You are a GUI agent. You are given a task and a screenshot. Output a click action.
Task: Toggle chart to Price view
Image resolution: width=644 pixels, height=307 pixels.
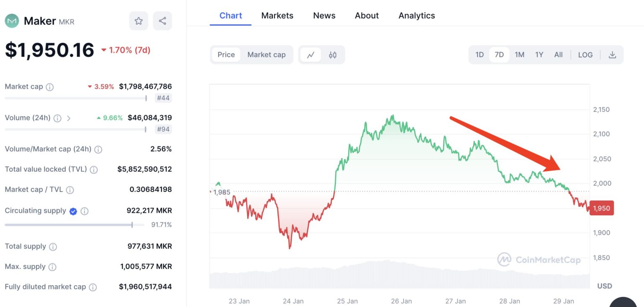tap(226, 55)
